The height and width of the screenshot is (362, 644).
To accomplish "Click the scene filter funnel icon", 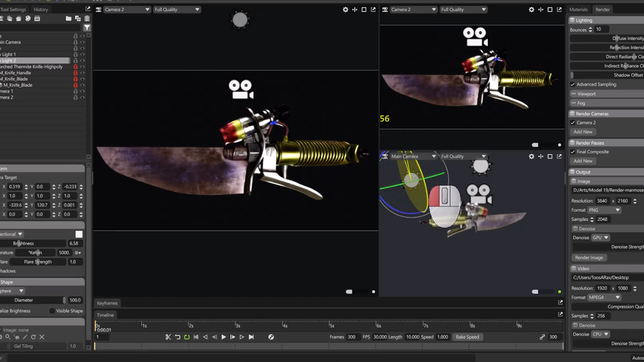I will (87, 27).
